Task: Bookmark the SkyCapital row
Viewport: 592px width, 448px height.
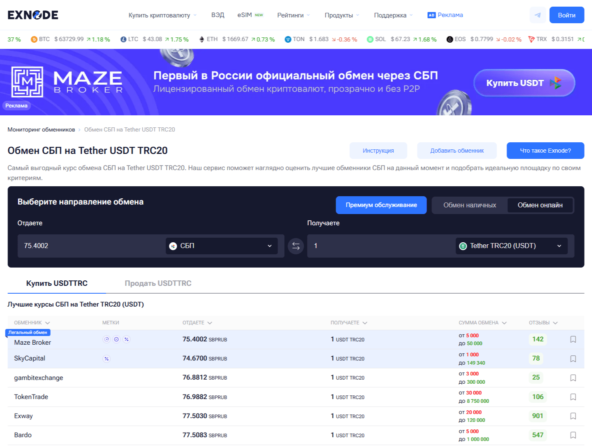Action: tap(573, 359)
